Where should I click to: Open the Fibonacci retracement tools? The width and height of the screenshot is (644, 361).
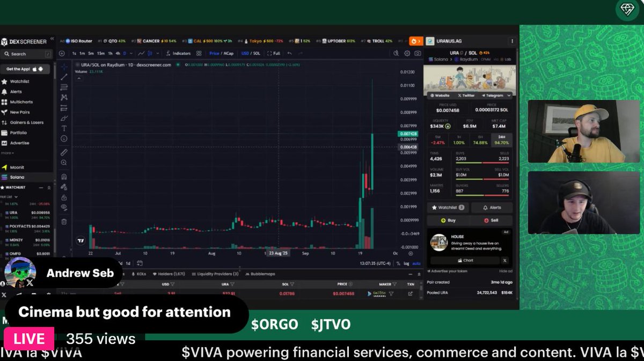click(64, 87)
